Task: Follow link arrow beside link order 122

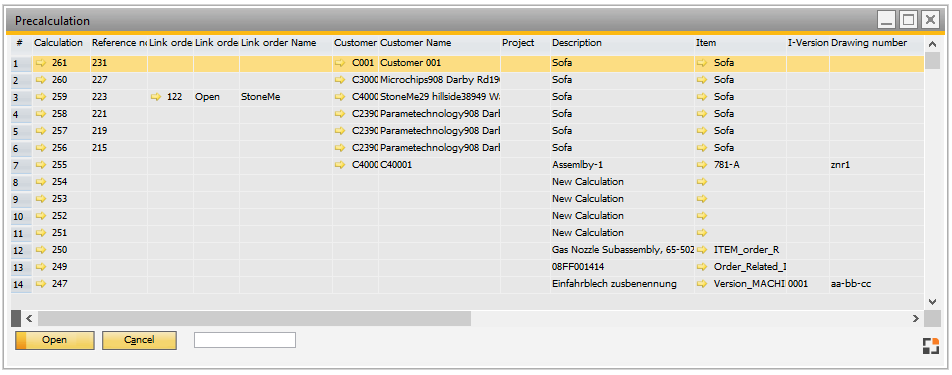Action: (x=156, y=96)
